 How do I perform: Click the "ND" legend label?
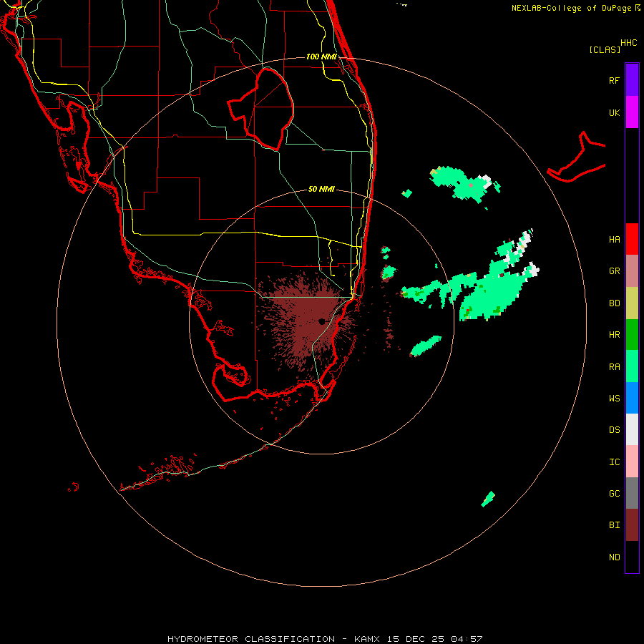pos(615,557)
